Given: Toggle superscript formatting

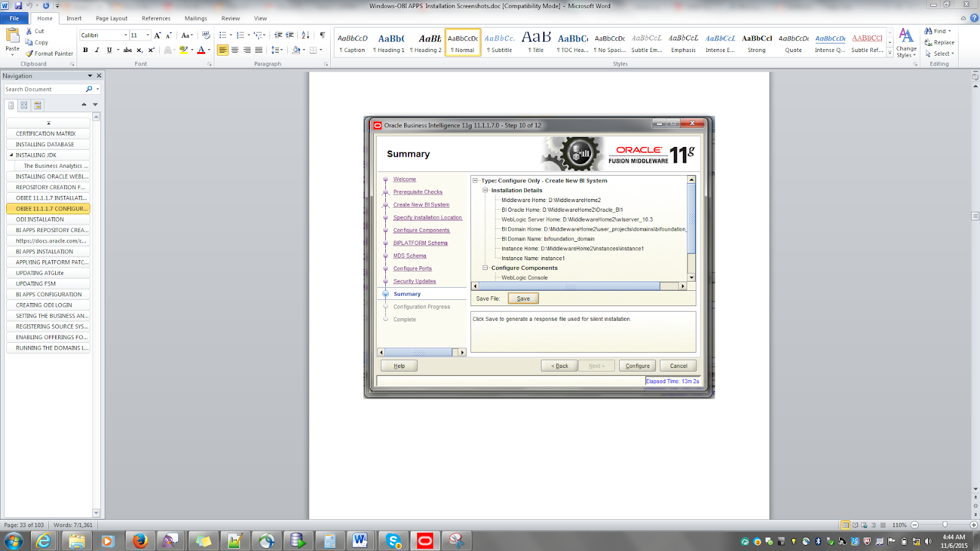Looking at the screenshot, I should tap(151, 50).
